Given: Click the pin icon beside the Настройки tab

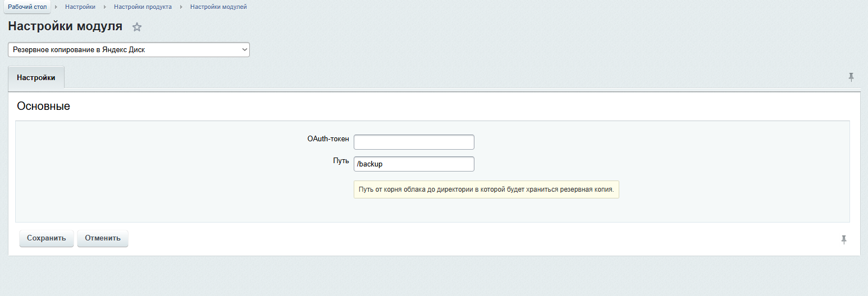Looking at the screenshot, I should click(x=851, y=77).
